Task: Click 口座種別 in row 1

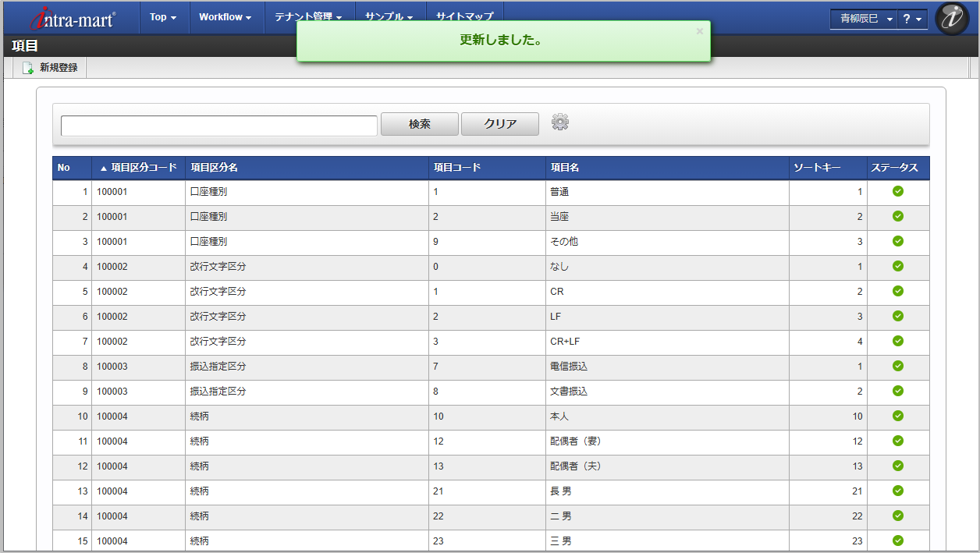Action: click(208, 192)
